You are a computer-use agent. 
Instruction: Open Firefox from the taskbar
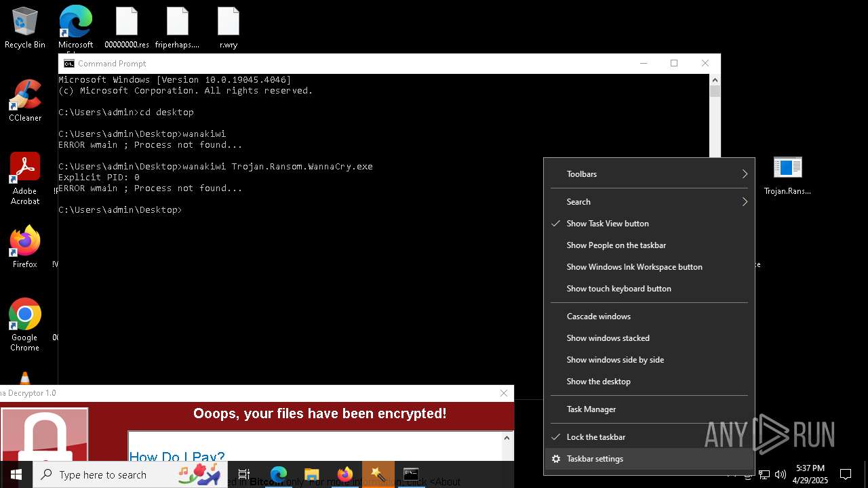tap(344, 474)
